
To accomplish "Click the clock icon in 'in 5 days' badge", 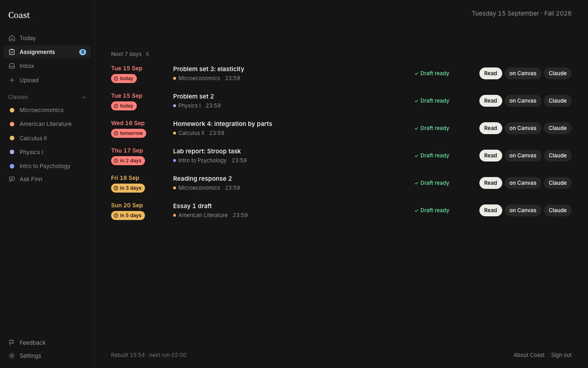I will (116, 215).
